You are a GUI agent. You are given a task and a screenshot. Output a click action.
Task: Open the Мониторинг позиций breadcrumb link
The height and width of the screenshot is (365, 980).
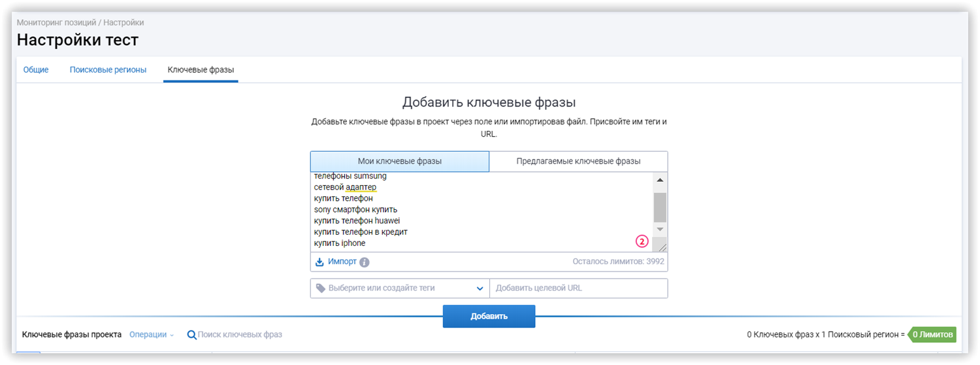(56, 22)
